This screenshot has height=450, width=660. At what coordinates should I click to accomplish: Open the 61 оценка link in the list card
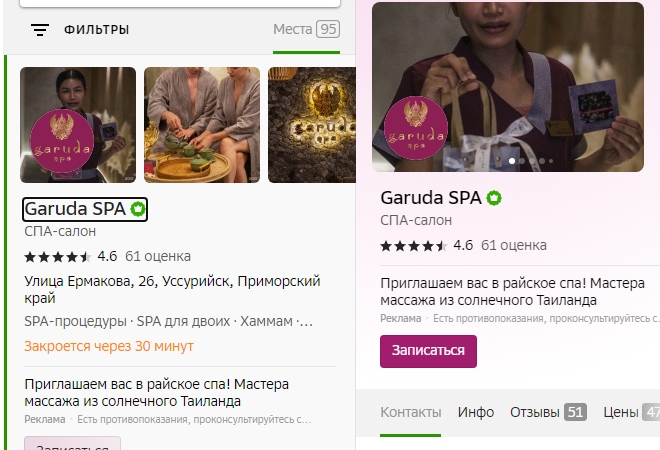[x=158, y=256]
